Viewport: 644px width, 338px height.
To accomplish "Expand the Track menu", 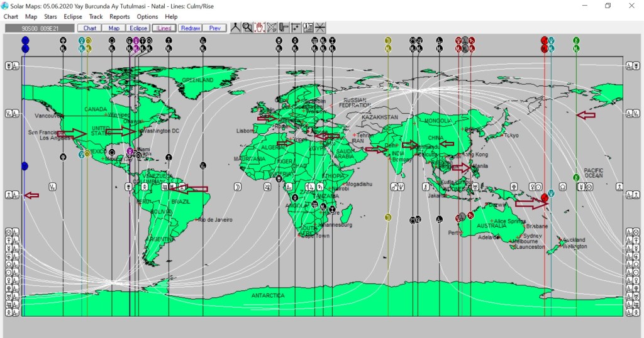I will point(96,16).
